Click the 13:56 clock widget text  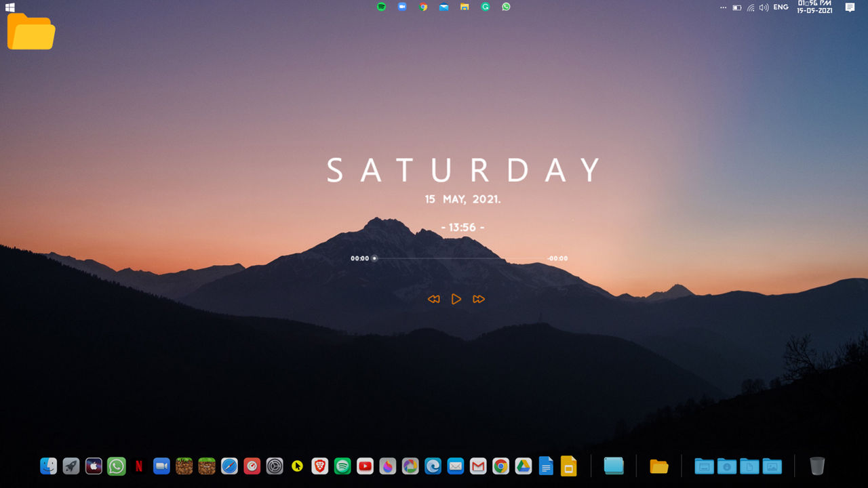(x=462, y=228)
